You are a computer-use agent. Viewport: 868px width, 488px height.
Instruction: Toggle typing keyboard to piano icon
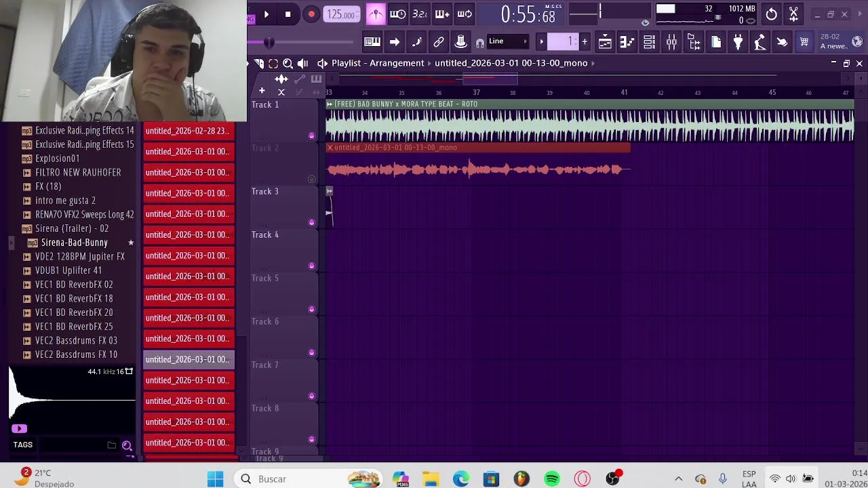372,42
